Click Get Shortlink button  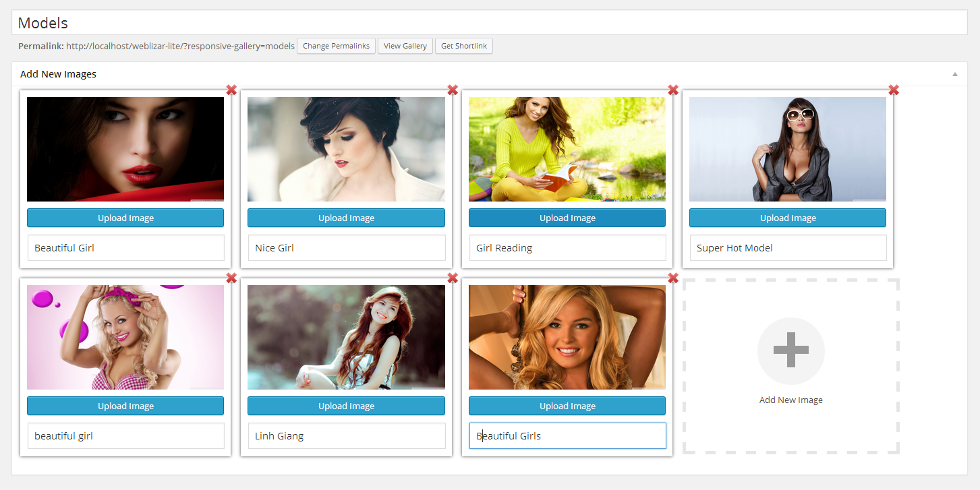pyautogui.click(x=464, y=46)
